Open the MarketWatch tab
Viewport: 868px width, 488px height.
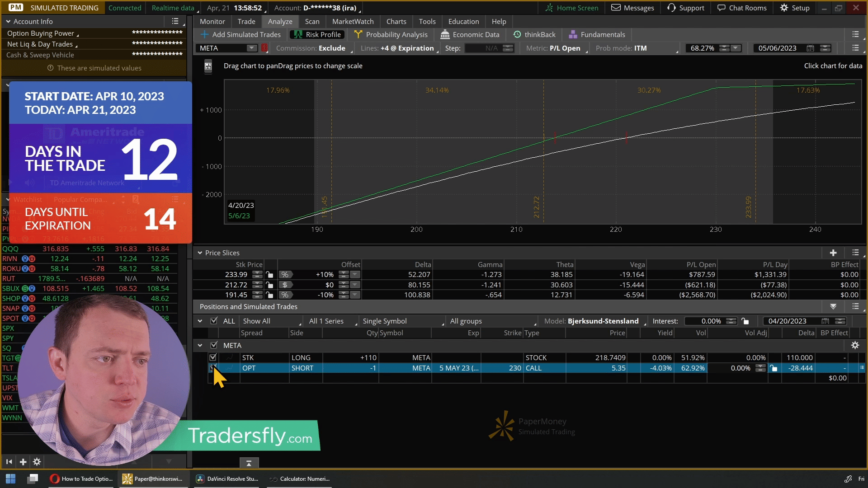(353, 21)
